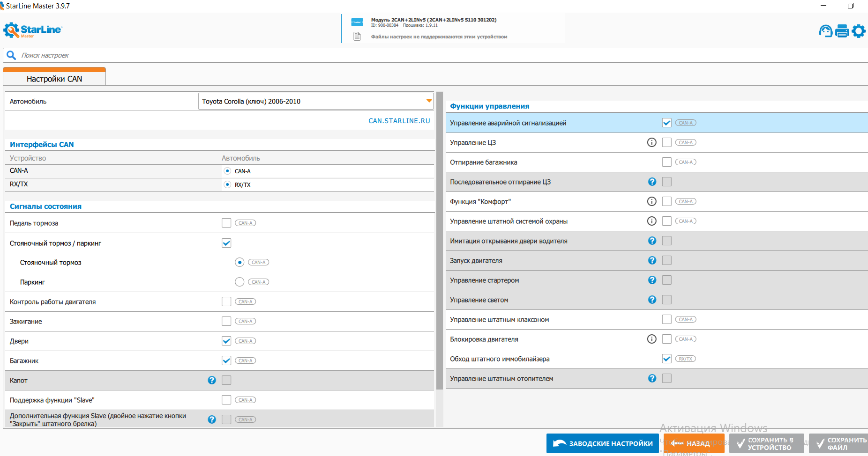Show info for Функция "Комфорт"

(651, 201)
